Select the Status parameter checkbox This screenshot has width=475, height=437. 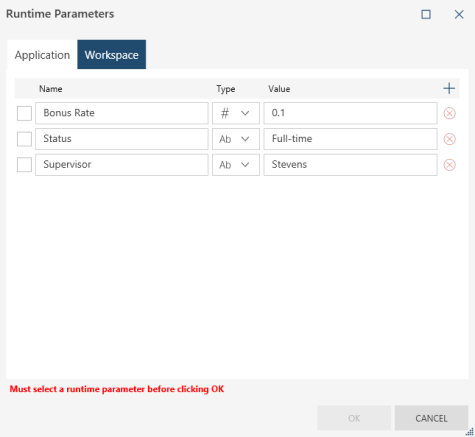click(x=24, y=139)
